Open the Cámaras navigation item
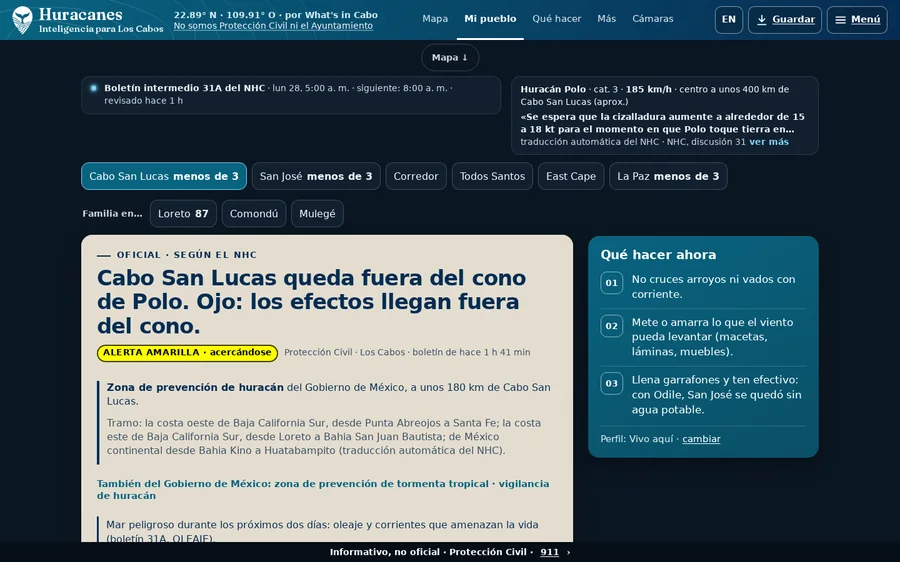Image resolution: width=900 pixels, height=562 pixels. 653,19
